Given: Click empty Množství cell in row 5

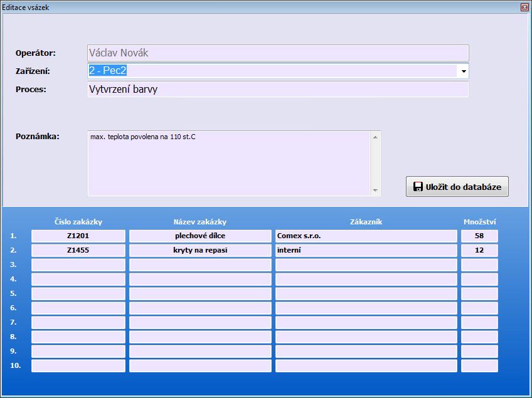Looking at the screenshot, I should click(479, 293).
